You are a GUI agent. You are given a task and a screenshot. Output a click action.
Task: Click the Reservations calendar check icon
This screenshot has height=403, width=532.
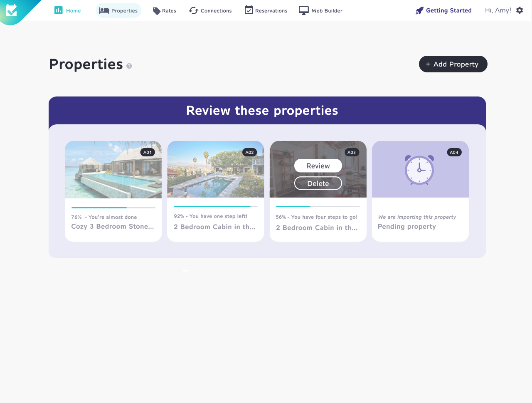[x=249, y=10]
